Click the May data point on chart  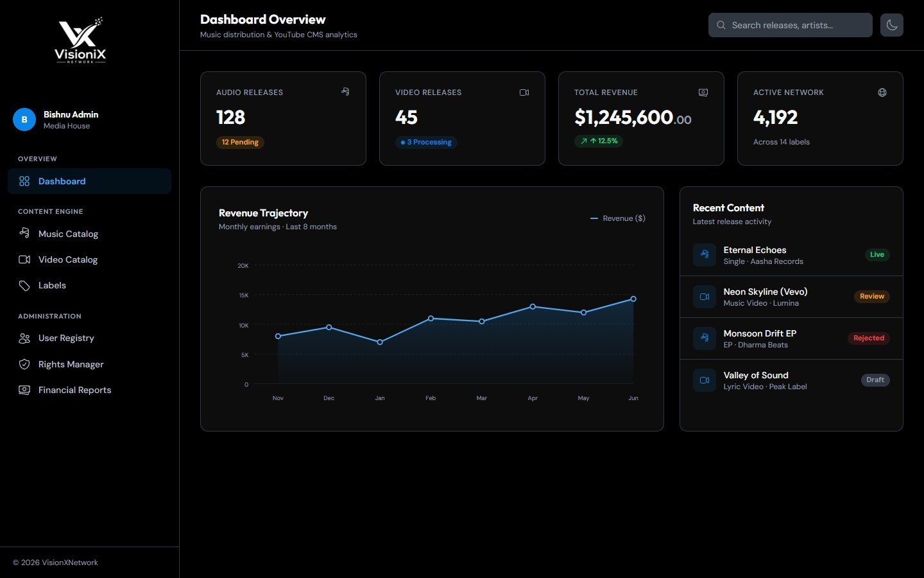tap(583, 313)
